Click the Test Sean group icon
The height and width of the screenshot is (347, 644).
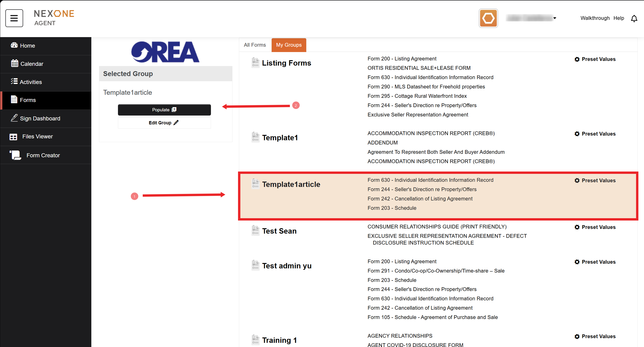[255, 231]
